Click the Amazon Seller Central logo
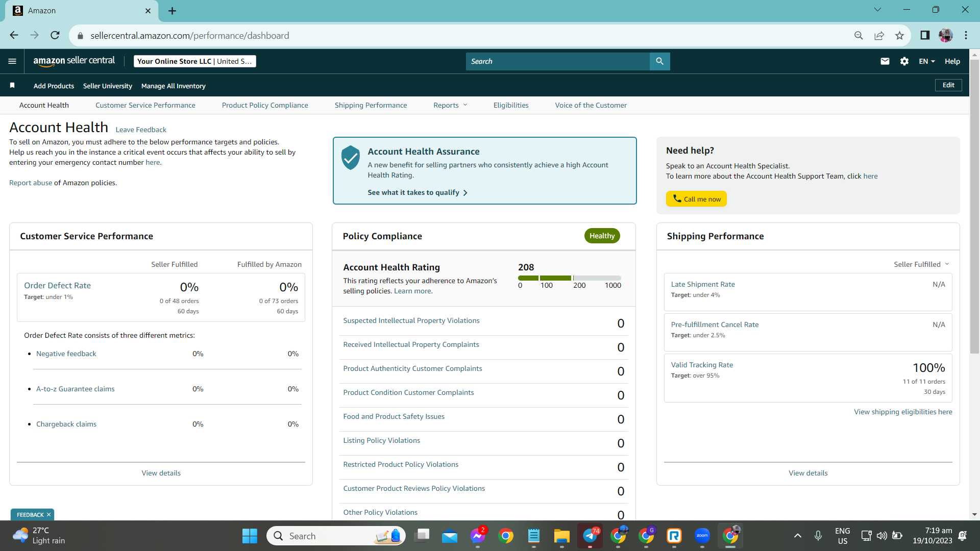Viewport: 980px width, 551px height. (74, 61)
